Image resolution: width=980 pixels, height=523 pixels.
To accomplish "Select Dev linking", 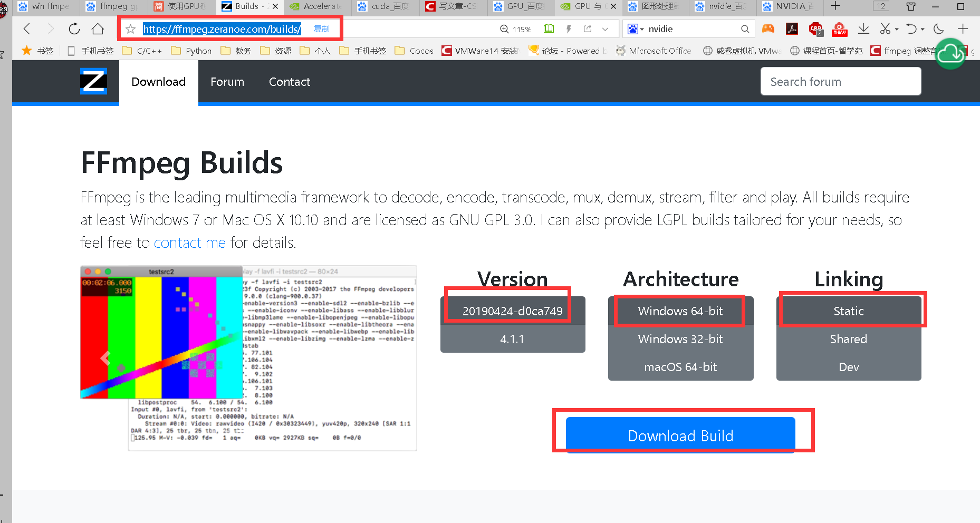I will pyautogui.click(x=849, y=367).
